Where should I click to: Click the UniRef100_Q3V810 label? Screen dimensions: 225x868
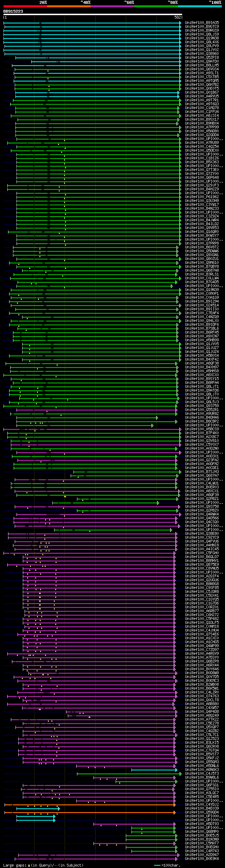pos(202,441)
